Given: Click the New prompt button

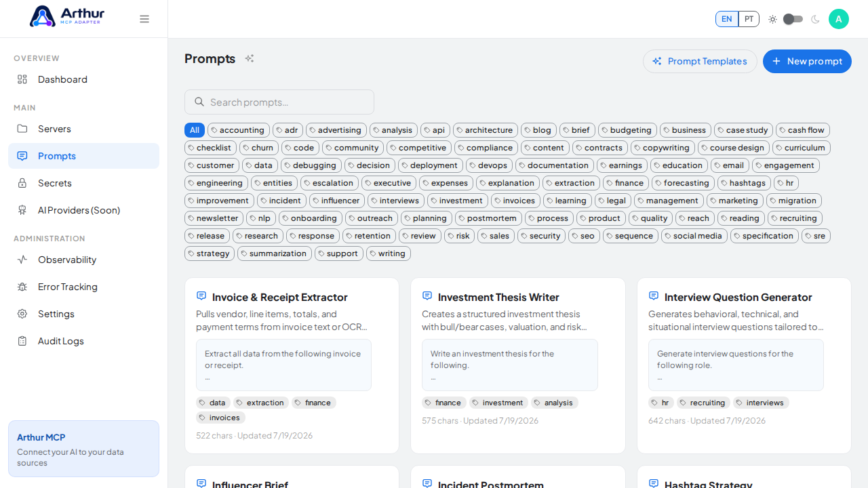Looking at the screenshot, I should click(x=807, y=61).
